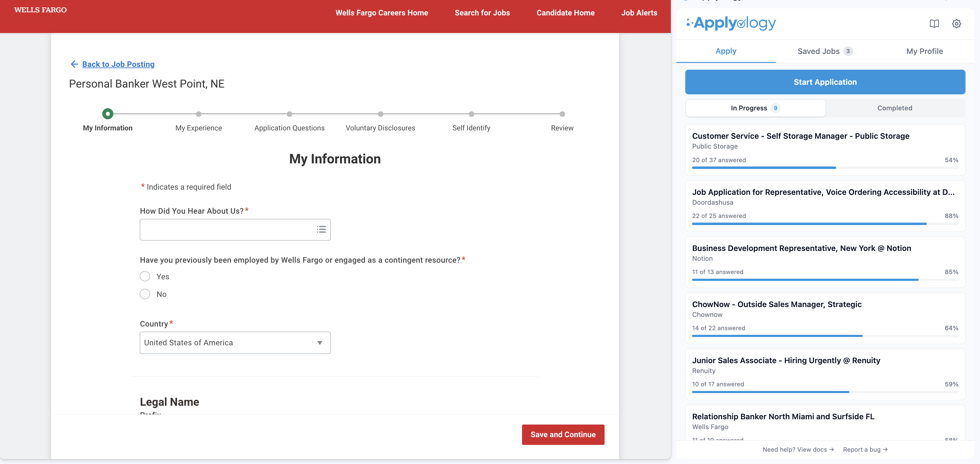The height and width of the screenshot is (464, 980).
Task: Click '20 of 37 answered' text
Action: pyautogui.click(x=719, y=160)
